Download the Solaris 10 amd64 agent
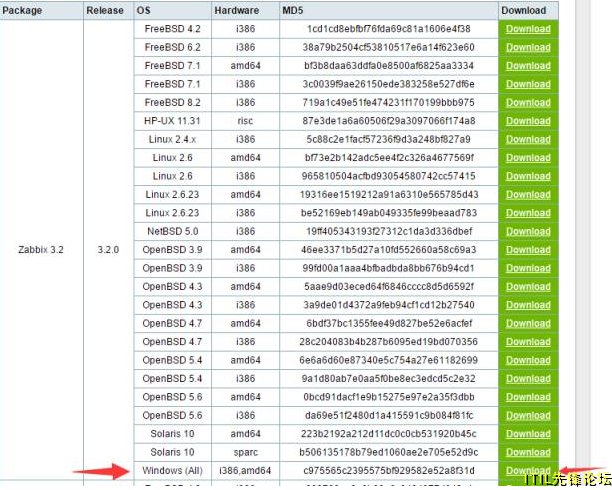Screen dimensions: 612x490 click(528, 434)
